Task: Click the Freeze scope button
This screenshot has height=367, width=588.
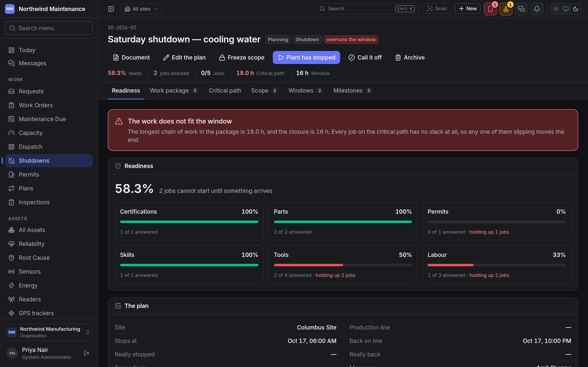Action: coord(242,57)
